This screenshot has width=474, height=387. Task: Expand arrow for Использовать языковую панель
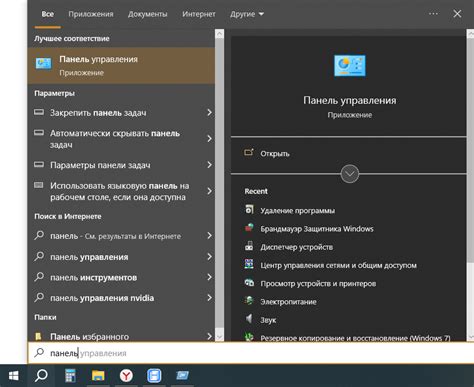point(209,191)
